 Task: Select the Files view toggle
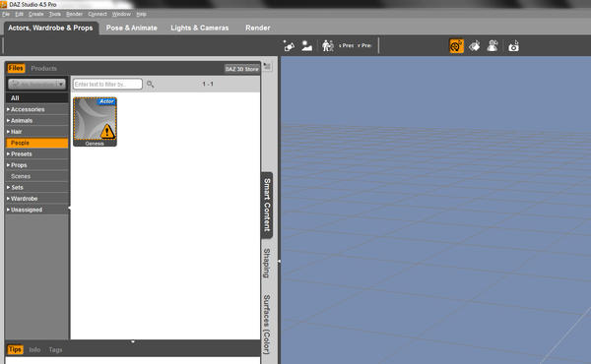pyautogui.click(x=16, y=68)
